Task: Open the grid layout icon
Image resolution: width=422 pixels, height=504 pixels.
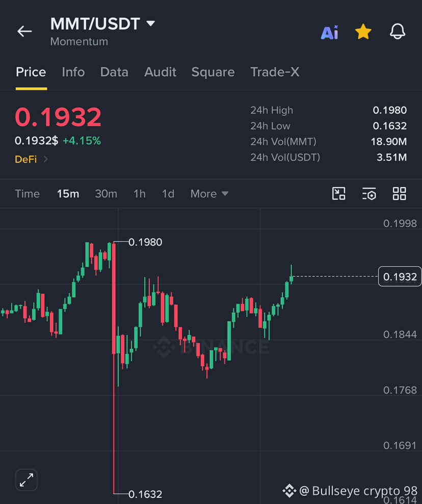Action: (x=400, y=193)
